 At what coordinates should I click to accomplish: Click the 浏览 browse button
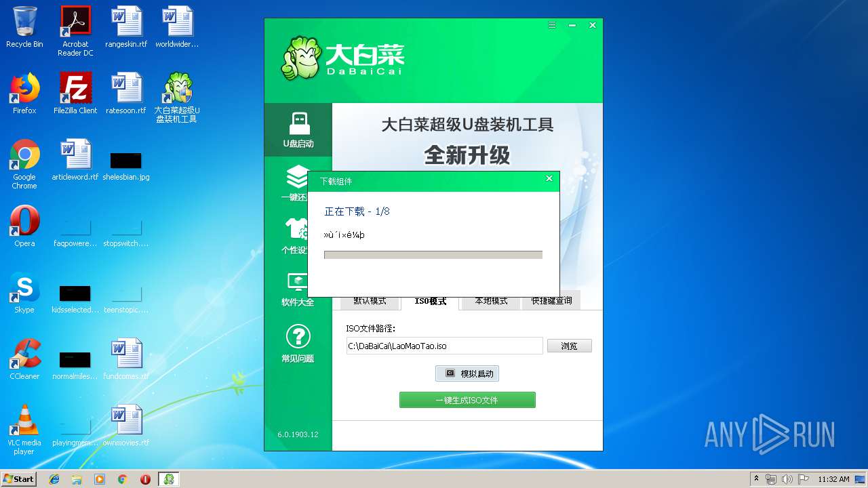570,346
